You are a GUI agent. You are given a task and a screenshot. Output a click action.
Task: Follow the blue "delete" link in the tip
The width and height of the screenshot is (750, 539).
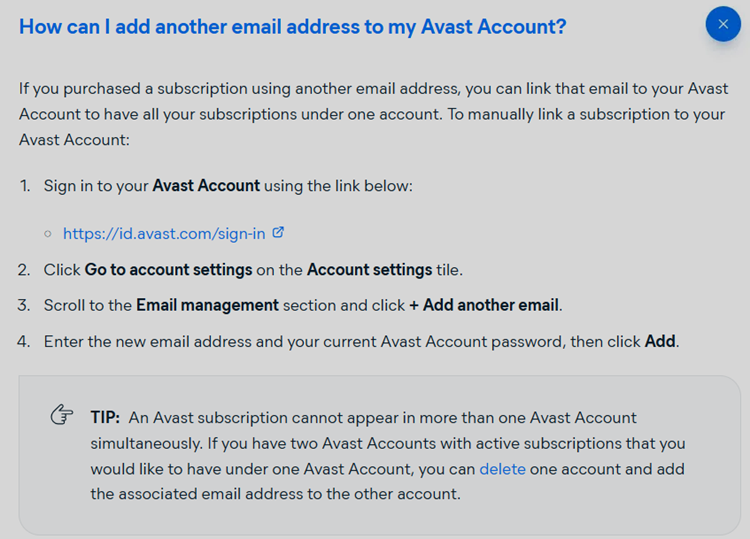[x=502, y=468]
